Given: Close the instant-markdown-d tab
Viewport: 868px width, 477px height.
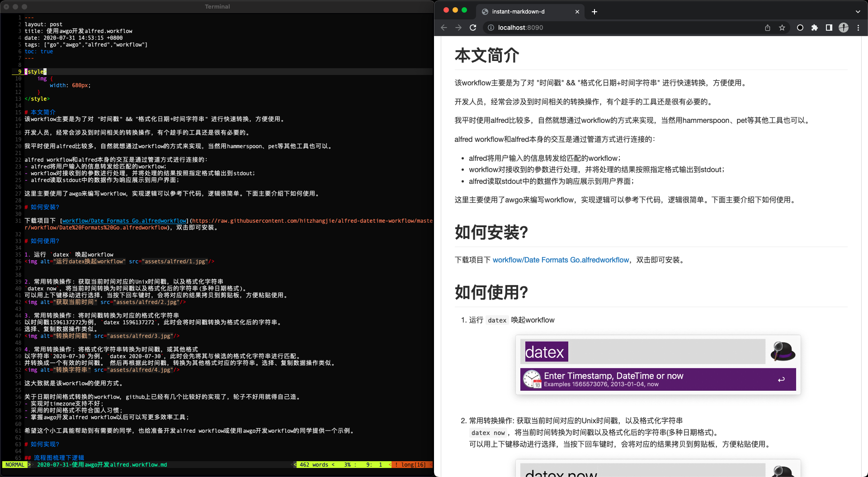Looking at the screenshot, I should [577, 12].
